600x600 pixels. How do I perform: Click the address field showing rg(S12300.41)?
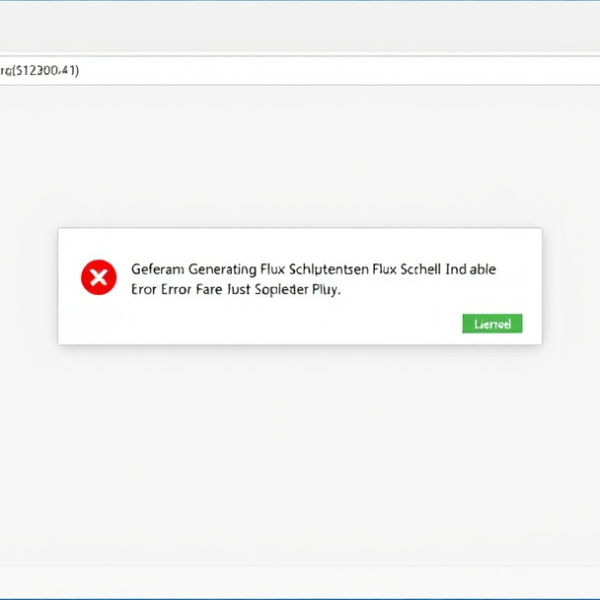point(300,71)
